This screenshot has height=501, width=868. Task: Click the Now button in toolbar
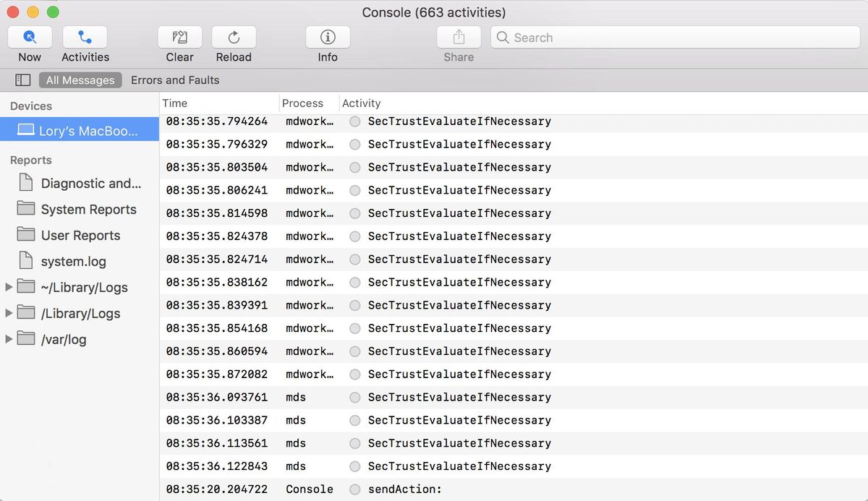point(29,37)
